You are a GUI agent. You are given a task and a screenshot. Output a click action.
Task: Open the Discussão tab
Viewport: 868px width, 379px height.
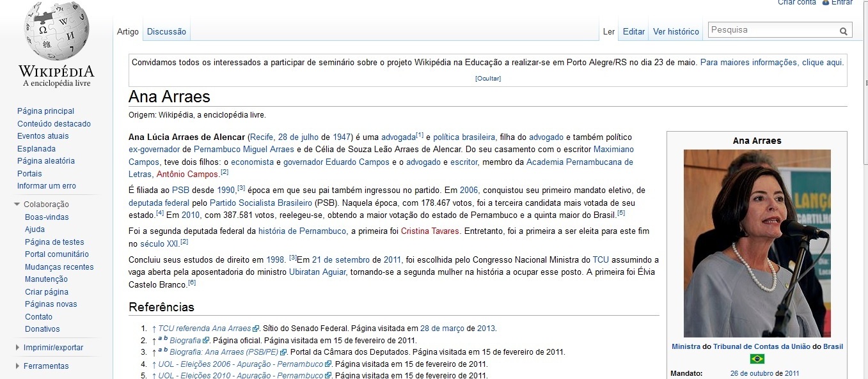click(x=166, y=31)
